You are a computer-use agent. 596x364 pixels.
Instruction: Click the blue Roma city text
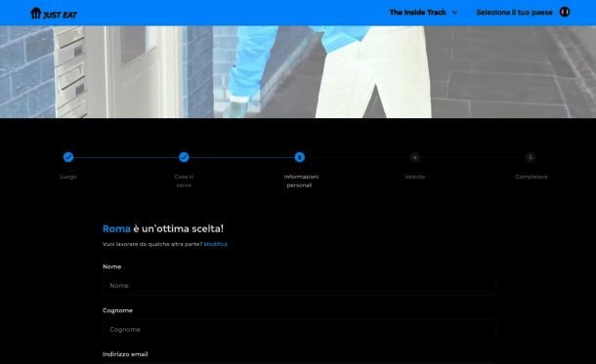(116, 228)
